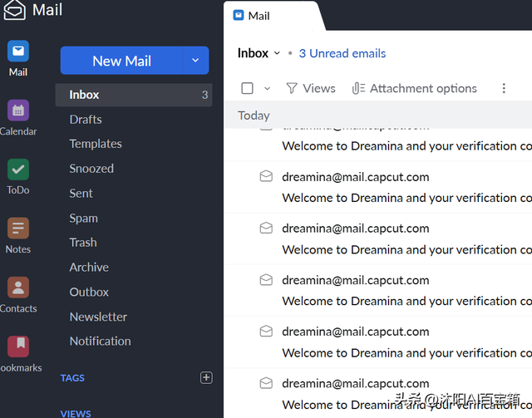Click the TAGS section header

pyautogui.click(x=72, y=378)
